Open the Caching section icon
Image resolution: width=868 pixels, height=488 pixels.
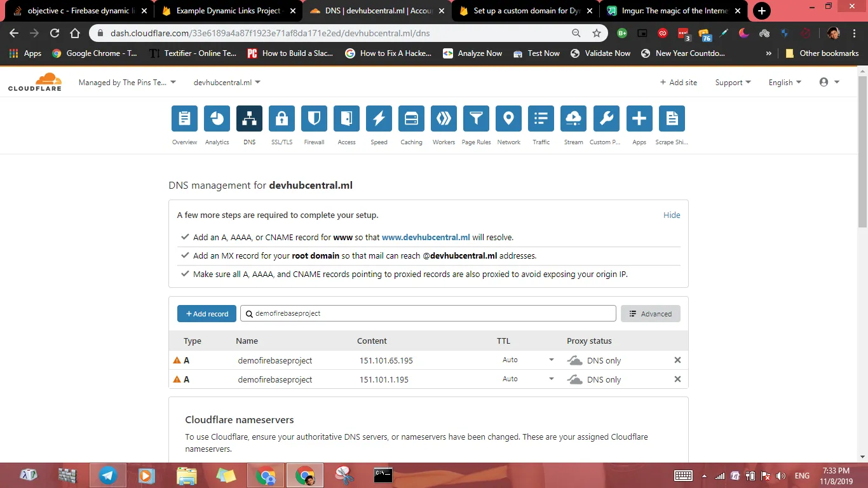tap(411, 119)
